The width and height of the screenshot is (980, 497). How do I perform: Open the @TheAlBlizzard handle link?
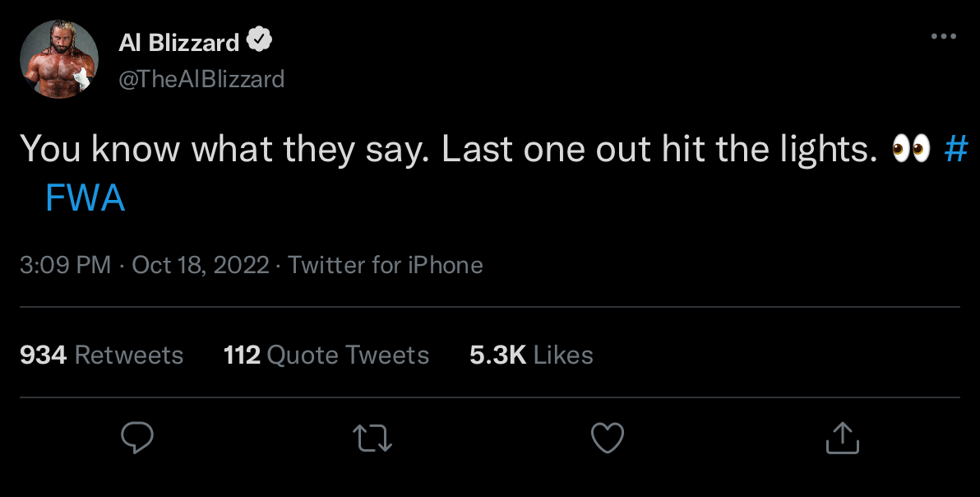click(202, 79)
